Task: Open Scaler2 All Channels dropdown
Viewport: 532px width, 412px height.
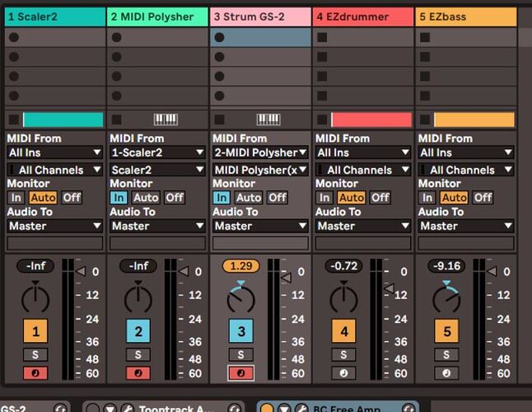Action: pos(55,170)
